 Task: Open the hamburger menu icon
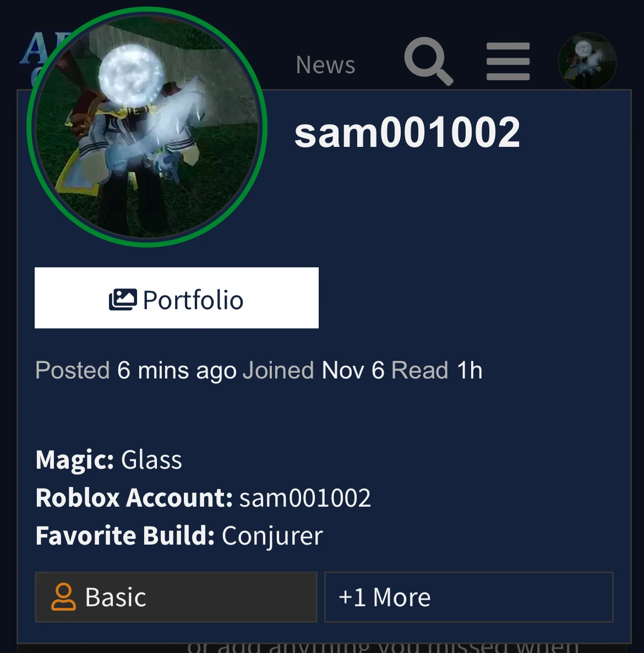[508, 61]
